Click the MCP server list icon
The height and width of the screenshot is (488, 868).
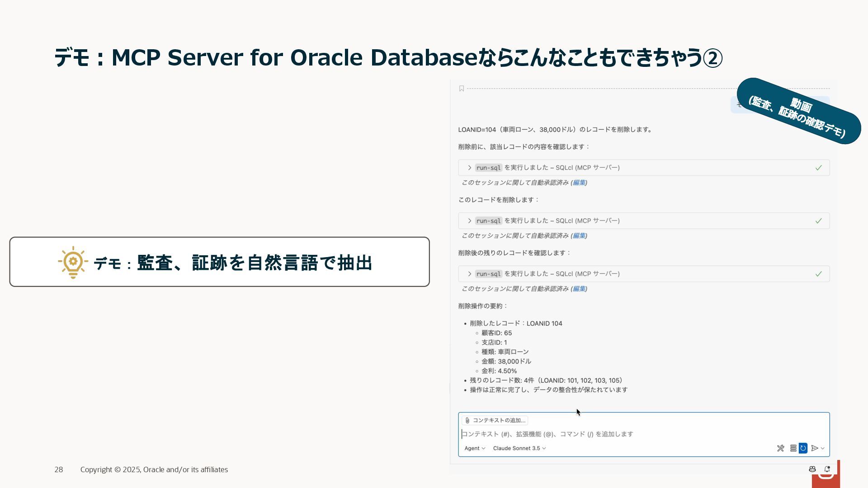pos(793,448)
